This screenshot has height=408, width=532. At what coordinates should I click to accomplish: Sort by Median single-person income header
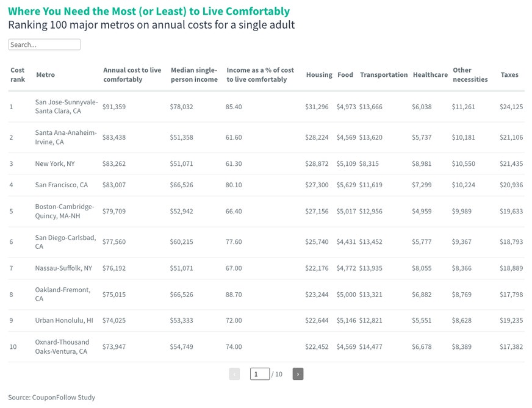pyautogui.click(x=194, y=74)
